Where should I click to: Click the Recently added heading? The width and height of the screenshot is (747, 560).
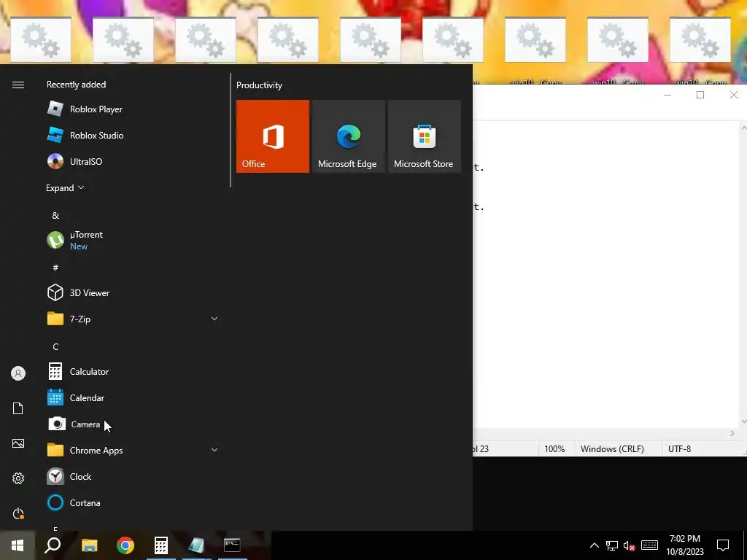(x=76, y=85)
